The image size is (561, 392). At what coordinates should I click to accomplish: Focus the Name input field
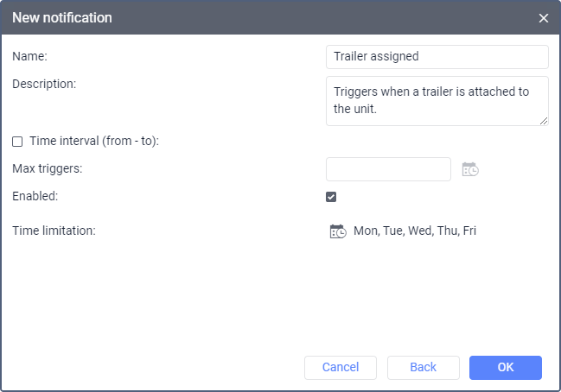[437, 57]
